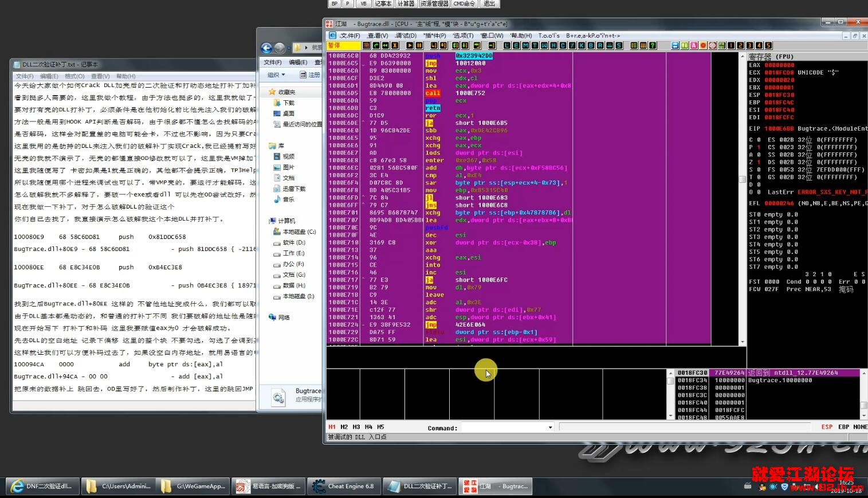Open the Log window (L icon)

click(507, 45)
